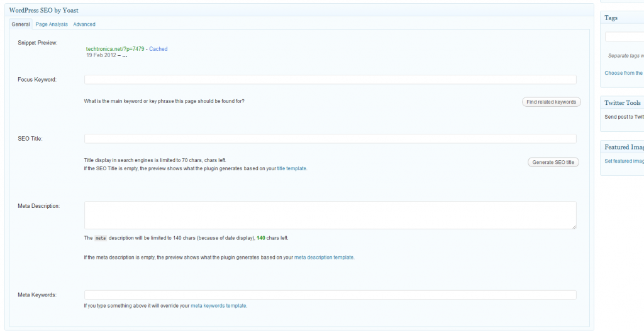644x331 pixels.
Task: Follow the title template link
Action: tap(292, 168)
